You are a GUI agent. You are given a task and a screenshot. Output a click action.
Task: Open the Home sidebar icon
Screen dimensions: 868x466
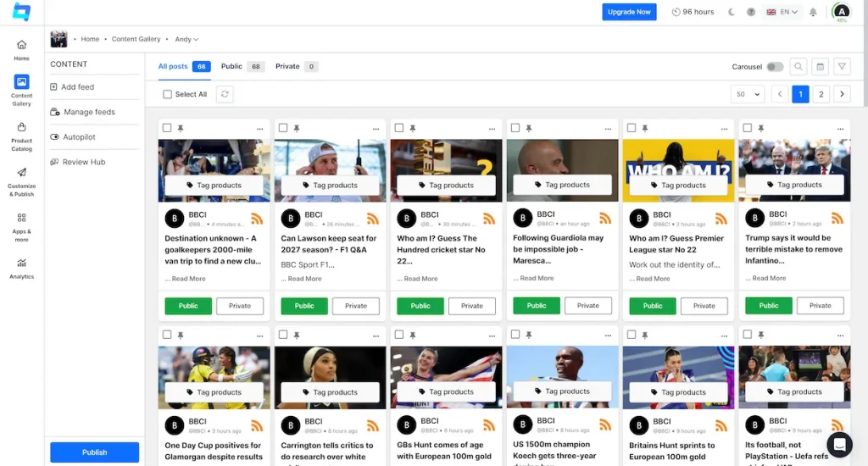[21, 50]
